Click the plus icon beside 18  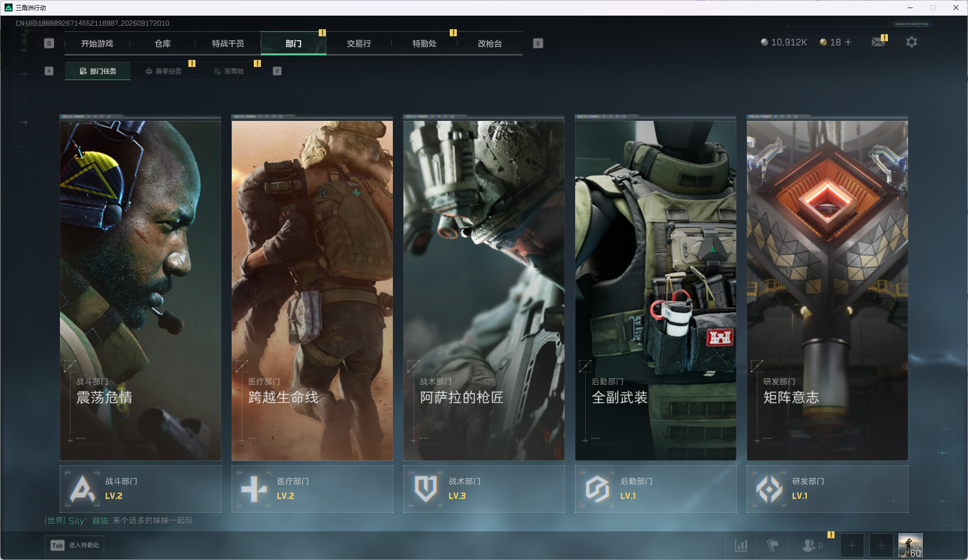(x=848, y=42)
